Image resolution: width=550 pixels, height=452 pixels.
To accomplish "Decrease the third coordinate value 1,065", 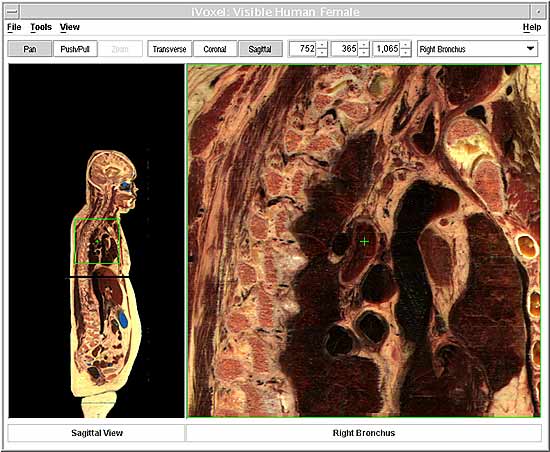I will [x=405, y=53].
